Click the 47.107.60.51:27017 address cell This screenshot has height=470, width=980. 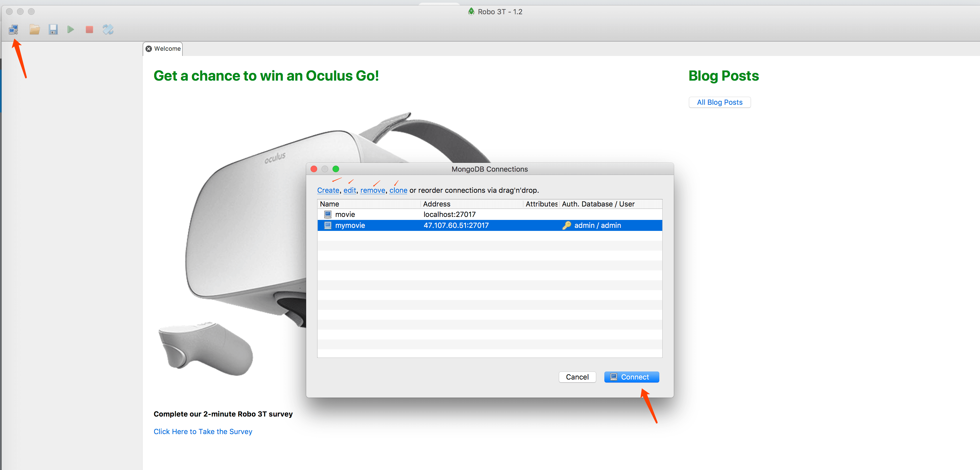[456, 225]
